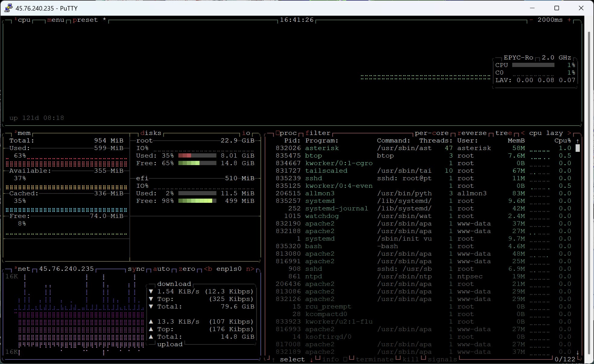Open the btop menu

56,20
